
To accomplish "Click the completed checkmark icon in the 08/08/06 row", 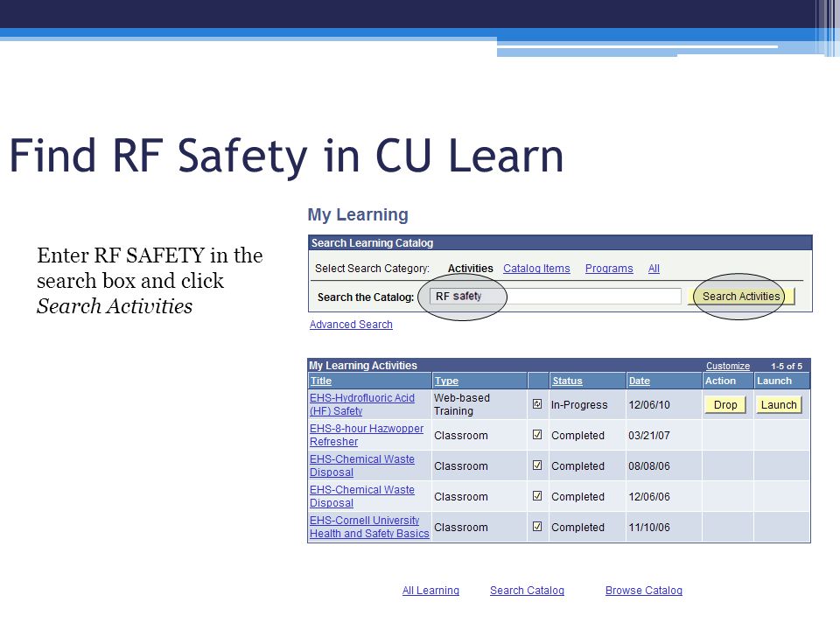I will 537,465.
